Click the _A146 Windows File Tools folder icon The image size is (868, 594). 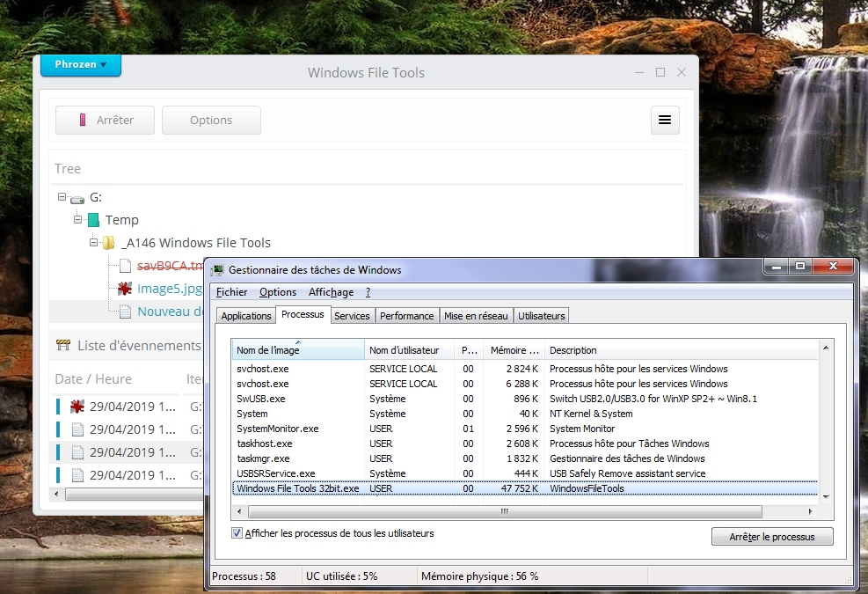109,243
